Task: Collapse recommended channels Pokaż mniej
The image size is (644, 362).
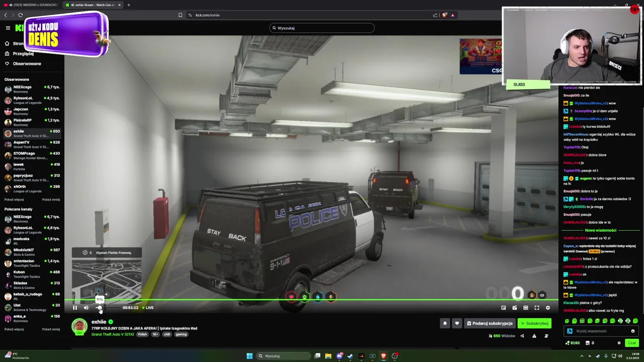Action: point(51,329)
